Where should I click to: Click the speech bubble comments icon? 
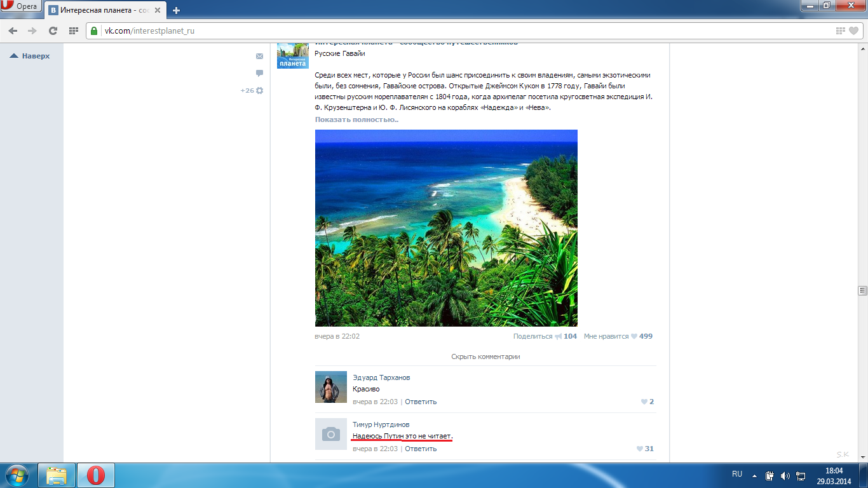(259, 73)
